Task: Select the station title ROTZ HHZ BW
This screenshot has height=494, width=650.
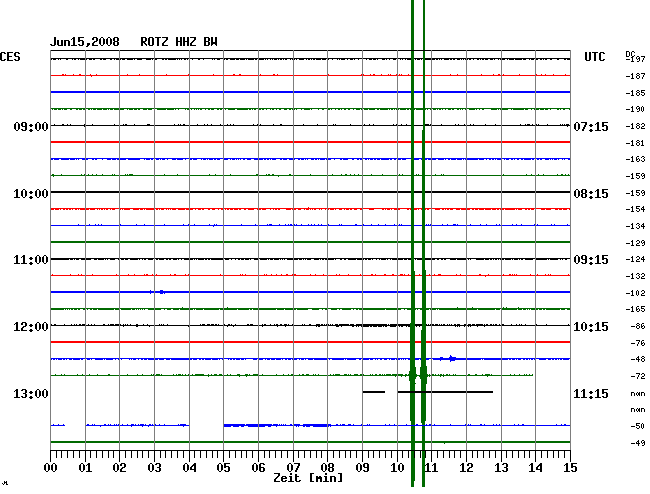Action: click(x=179, y=42)
